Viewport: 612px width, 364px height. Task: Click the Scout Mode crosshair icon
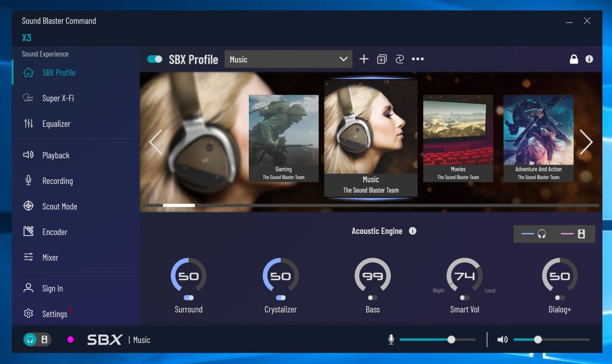pyautogui.click(x=28, y=206)
